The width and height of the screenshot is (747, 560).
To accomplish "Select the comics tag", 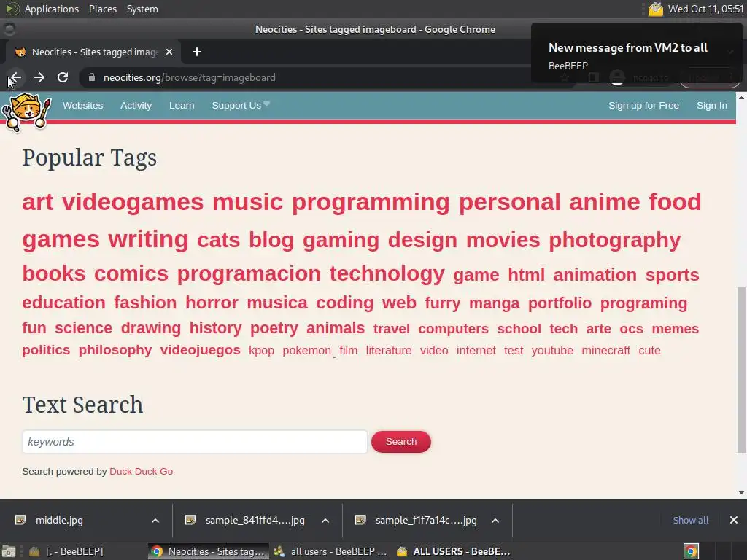I will point(131,274).
